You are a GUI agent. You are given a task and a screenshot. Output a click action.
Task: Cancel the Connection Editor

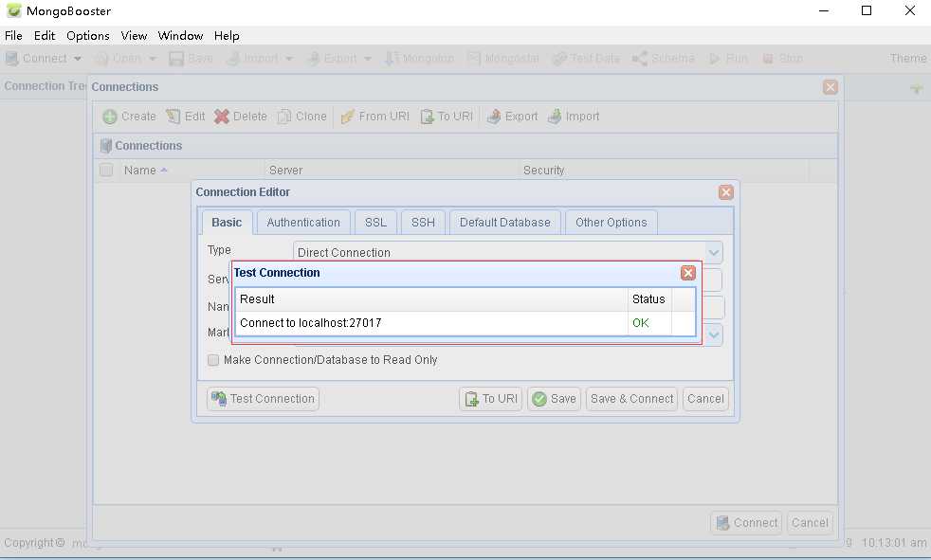pyautogui.click(x=705, y=399)
